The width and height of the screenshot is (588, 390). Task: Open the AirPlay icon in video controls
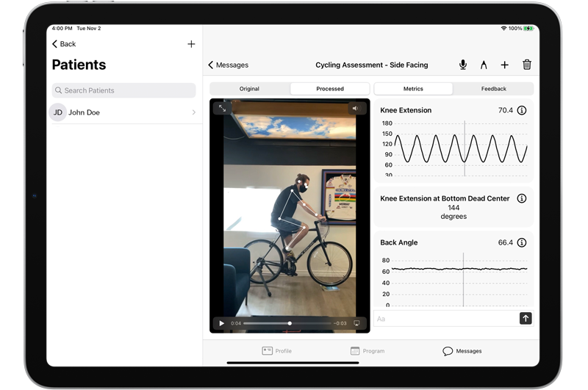[357, 323]
